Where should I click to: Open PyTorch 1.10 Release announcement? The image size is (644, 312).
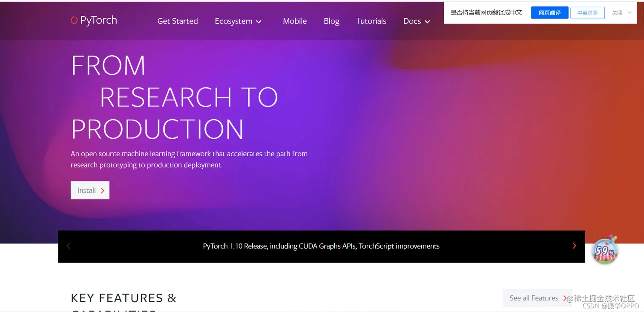321,246
